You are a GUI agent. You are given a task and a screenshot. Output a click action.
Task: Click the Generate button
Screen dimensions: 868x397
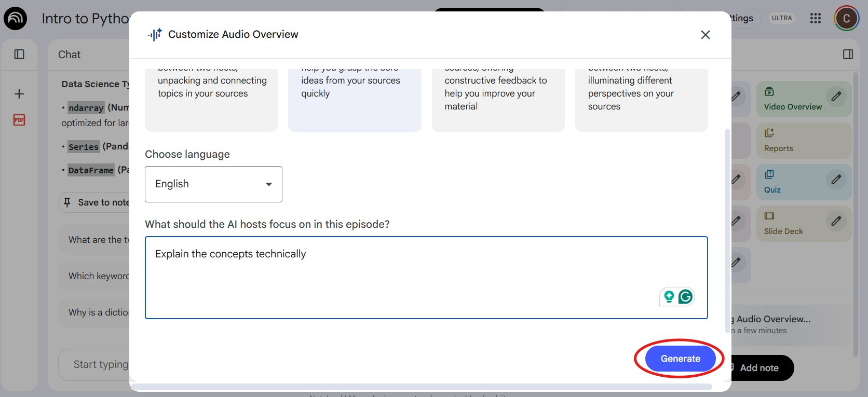[x=680, y=359]
